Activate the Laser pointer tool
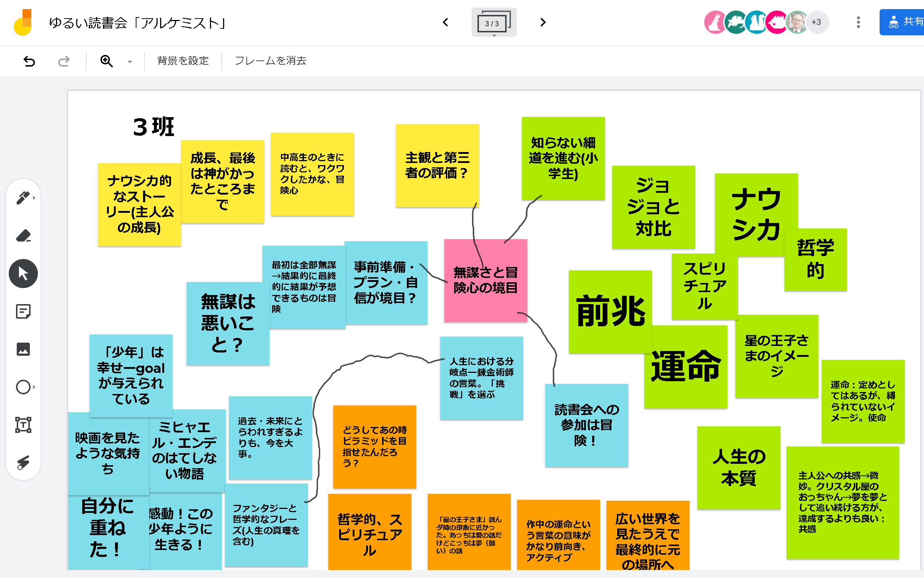The image size is (924, 578). (23, 463)
